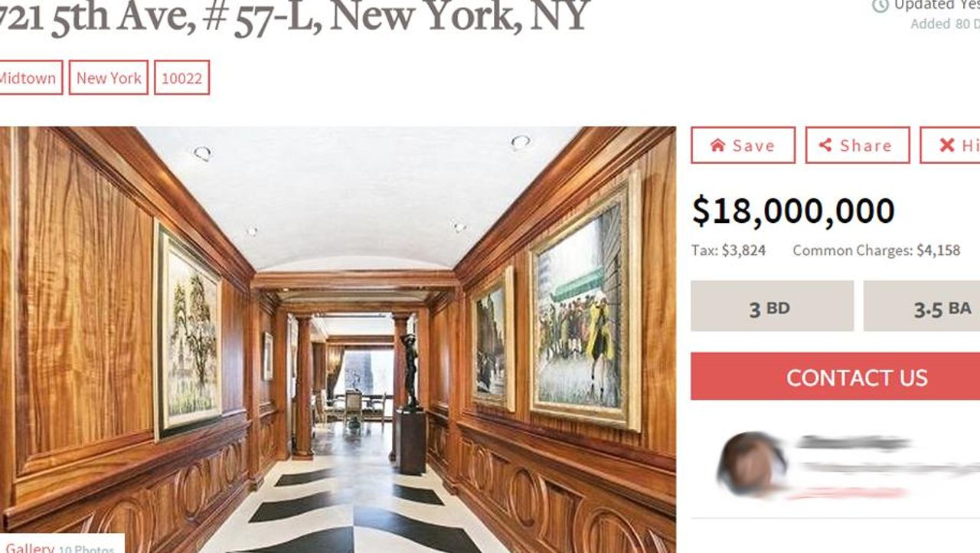Click the Common Charges amount
980x553 pixels.
coord(938,250)
